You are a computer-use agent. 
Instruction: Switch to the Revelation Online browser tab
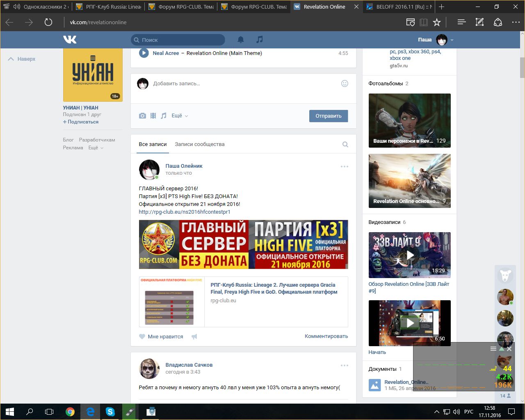pos(324,7)
